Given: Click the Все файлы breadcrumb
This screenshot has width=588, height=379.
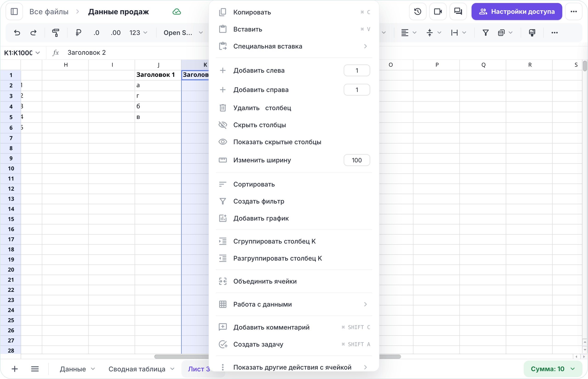Looking at the screenshot, I should pos(49,11).
